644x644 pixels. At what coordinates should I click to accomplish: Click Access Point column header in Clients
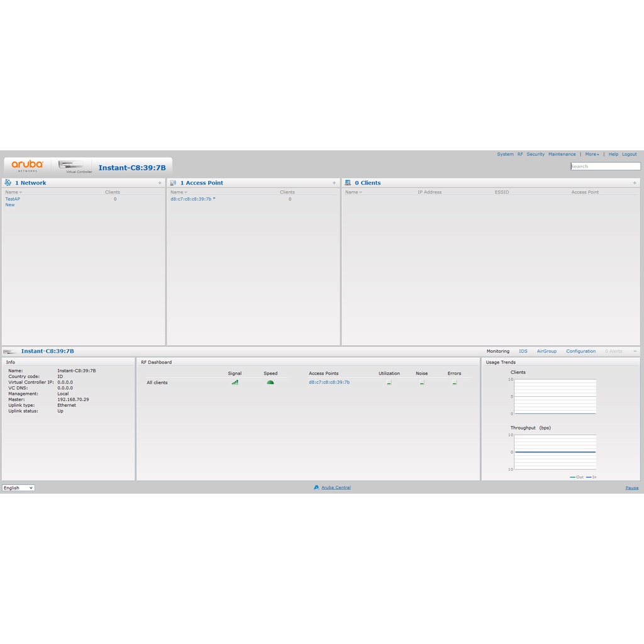(x=585, y=192)
